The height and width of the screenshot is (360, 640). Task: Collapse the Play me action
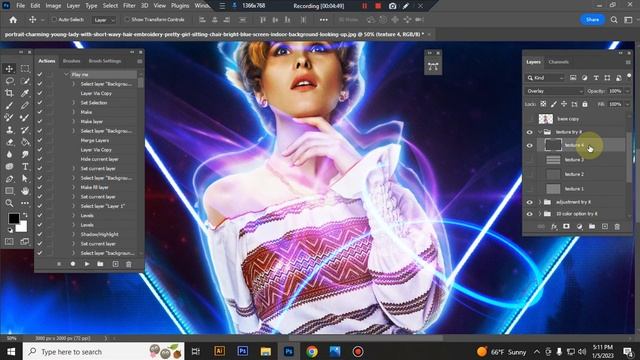click(x=67, y=75)
